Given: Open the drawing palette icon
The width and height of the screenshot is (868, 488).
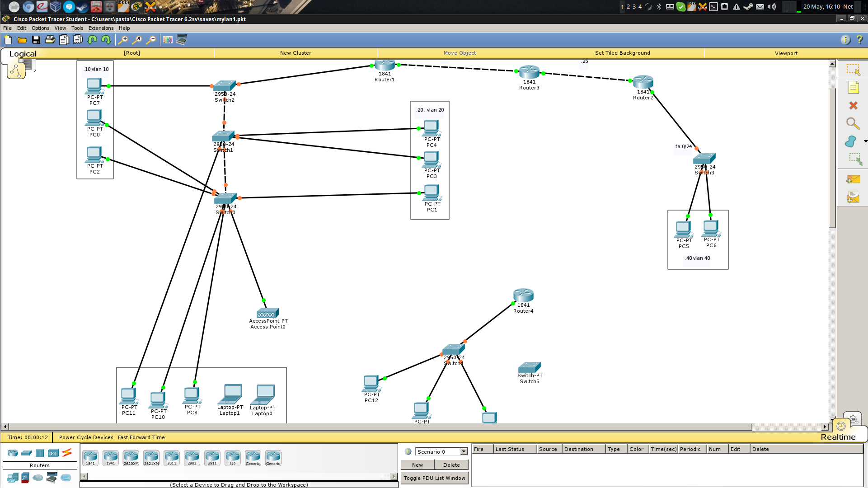Looking at the screenshot, I should [x=168, y=40].
